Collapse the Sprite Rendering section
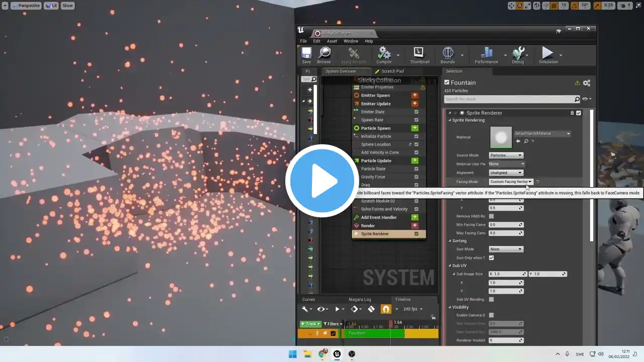The height and width of the screenshot is (362, 644). pyautogui.click(x=450, y=121)
